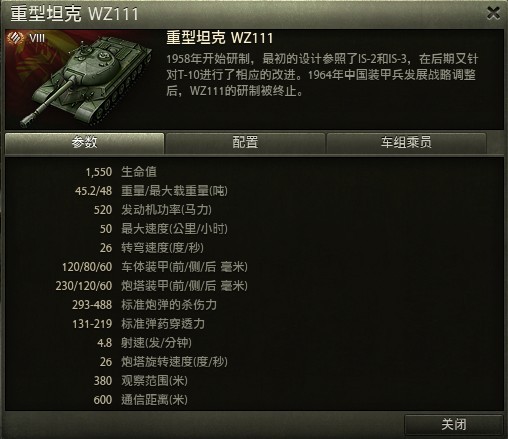The height and width of the screenshot is (439, 508).
Task: Click the 最大速度 50 stat row
Action: coord(163,229)
